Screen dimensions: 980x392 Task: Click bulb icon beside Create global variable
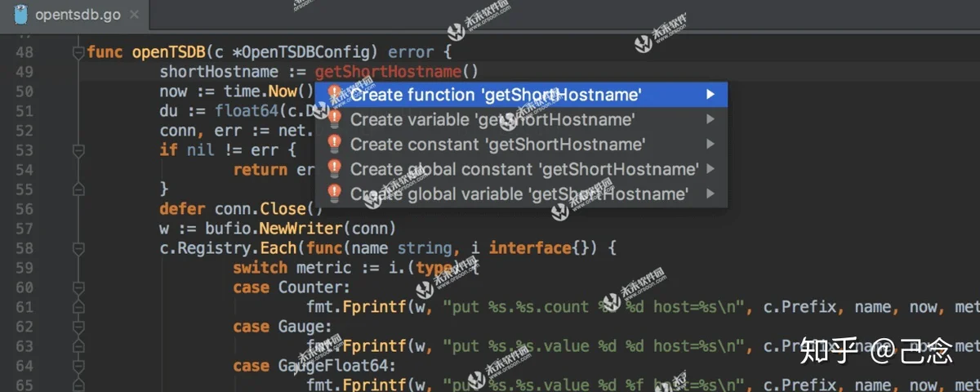pos(333,194)
